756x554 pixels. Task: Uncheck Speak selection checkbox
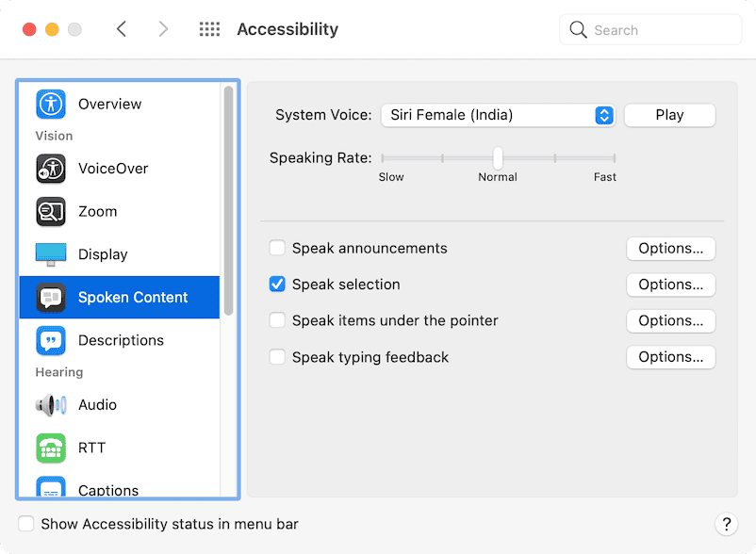[x=277, y=285]
